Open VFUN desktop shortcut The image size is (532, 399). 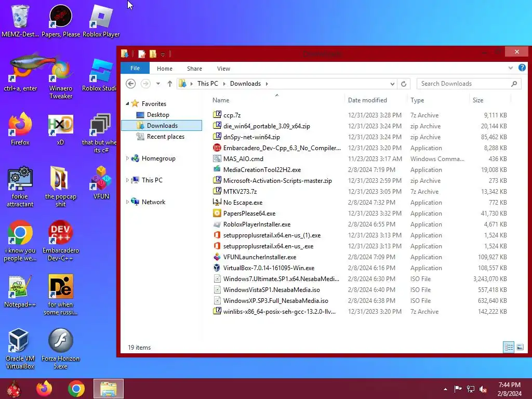tap(101, 182)
